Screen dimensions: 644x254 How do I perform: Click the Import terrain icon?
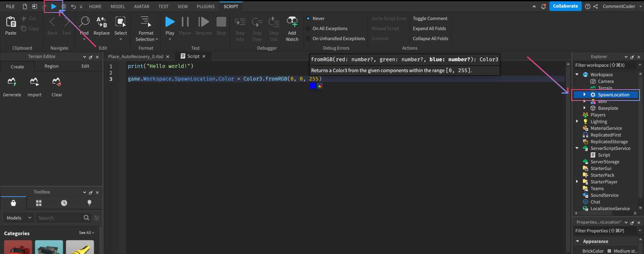tap(34, 82)
